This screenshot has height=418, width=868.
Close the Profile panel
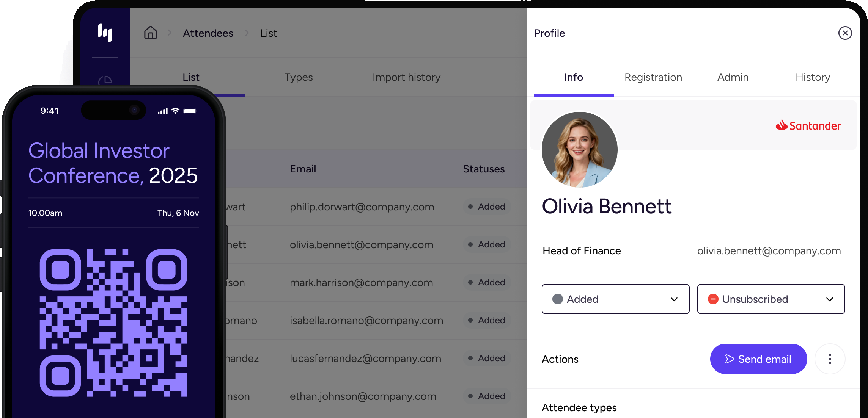point(845,33)
